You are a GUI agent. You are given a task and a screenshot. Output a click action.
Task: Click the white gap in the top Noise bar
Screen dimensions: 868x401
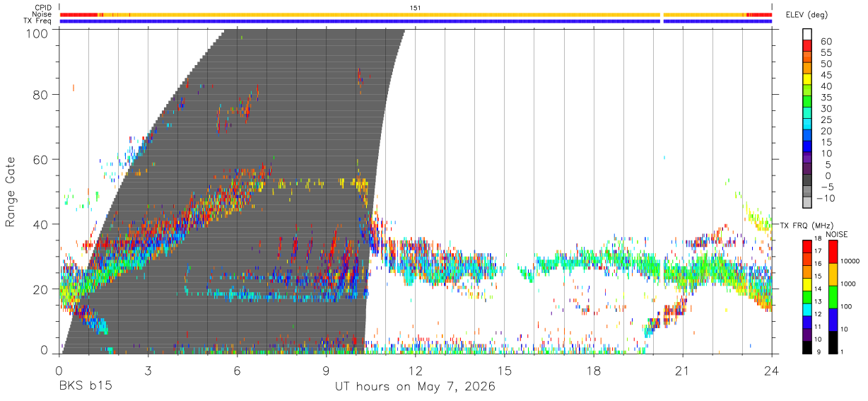pyautogui.click(x=662, y=14)
